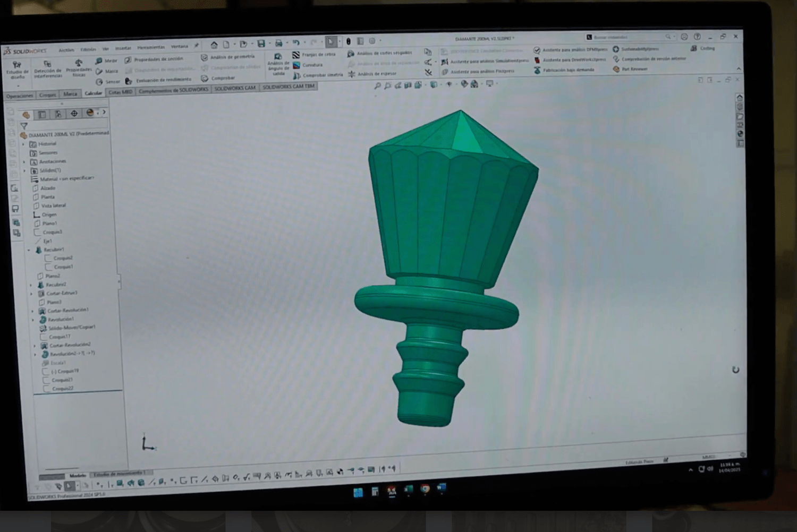Click the Zoom to fit magnifier icon
Viewport: 797px width, 532px height.
pos(377,85)
